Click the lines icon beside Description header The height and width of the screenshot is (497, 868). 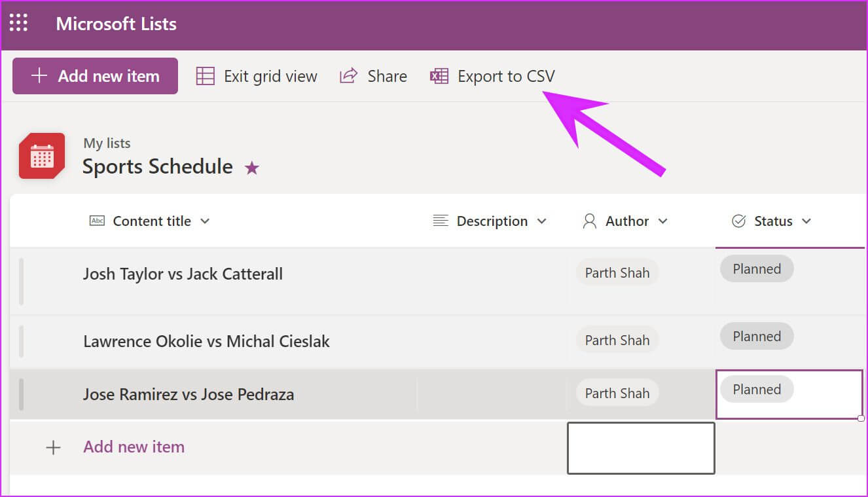click(441, 221)
